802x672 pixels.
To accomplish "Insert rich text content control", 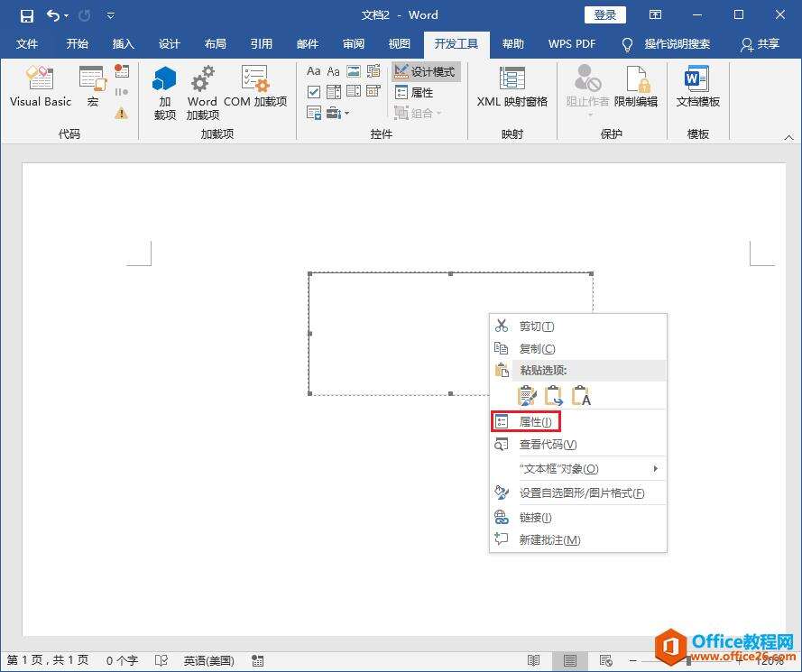I will [x=314, y=71].
